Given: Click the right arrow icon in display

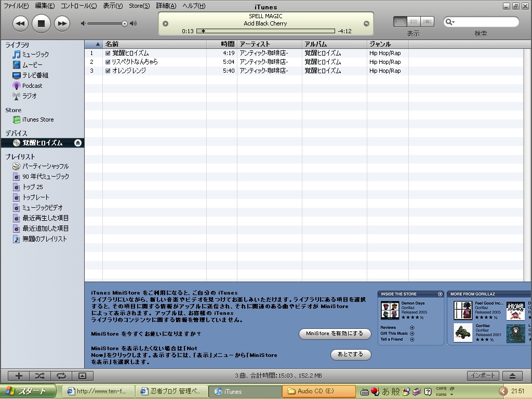Looking at the screenshot, I should [366, 23].
